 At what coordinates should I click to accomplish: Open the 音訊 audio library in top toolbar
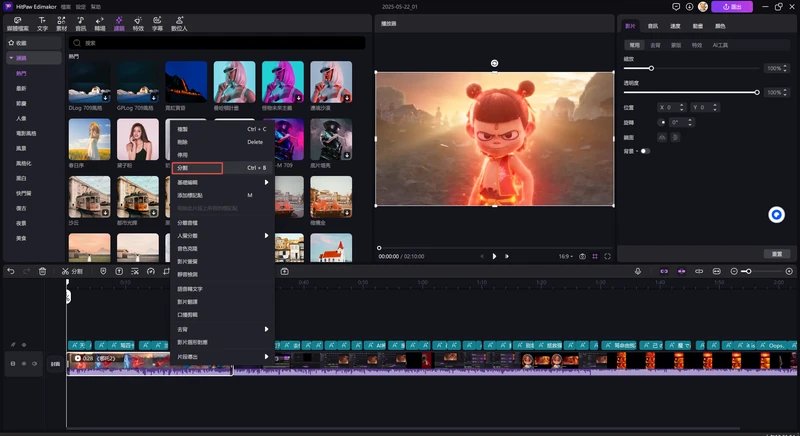coord(81,23)
